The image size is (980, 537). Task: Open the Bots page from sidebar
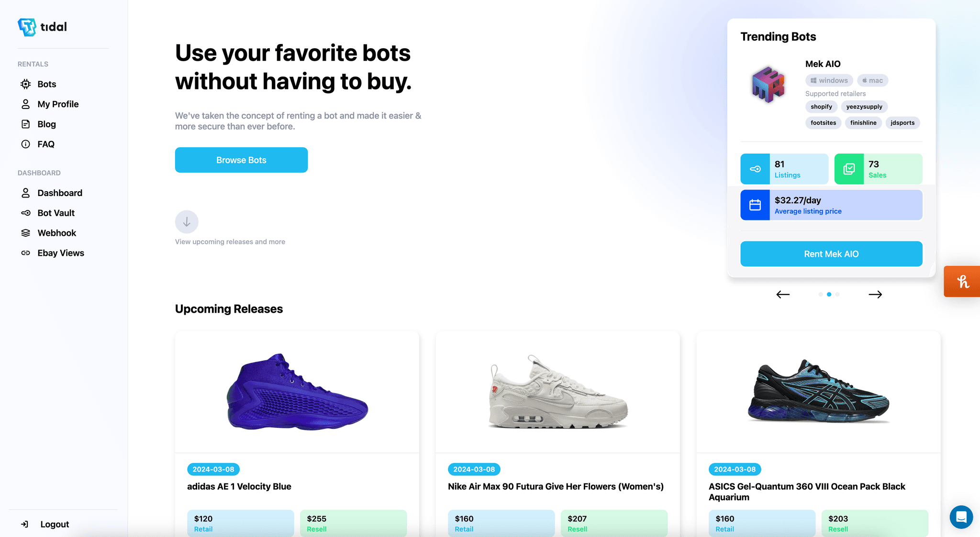tap(46, 84)
